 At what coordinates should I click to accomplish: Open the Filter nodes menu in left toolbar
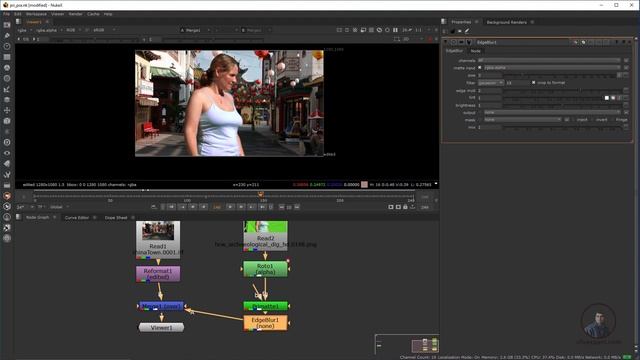(x=7, y=78)
